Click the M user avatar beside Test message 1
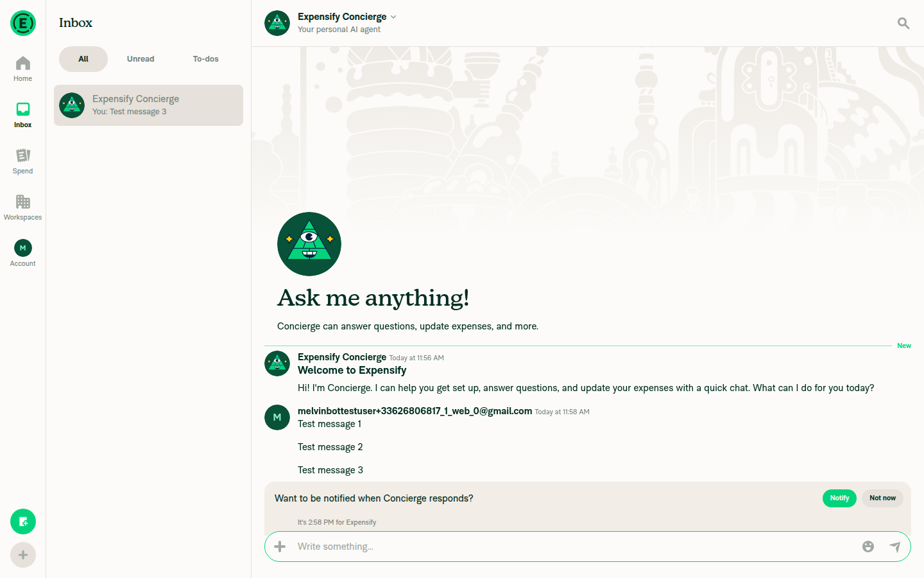Image resolution: width=924 pixels, height=578 pixels. (x=277, y=417)
